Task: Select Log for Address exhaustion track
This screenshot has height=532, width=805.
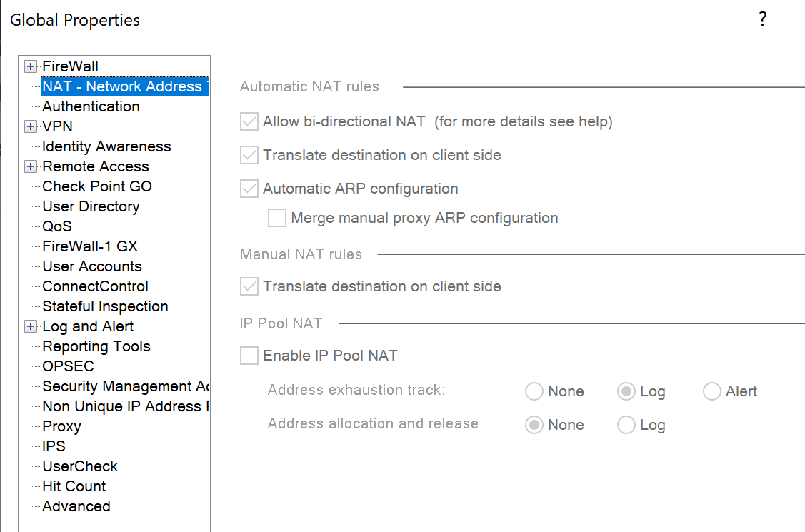Action: [626, 391]
